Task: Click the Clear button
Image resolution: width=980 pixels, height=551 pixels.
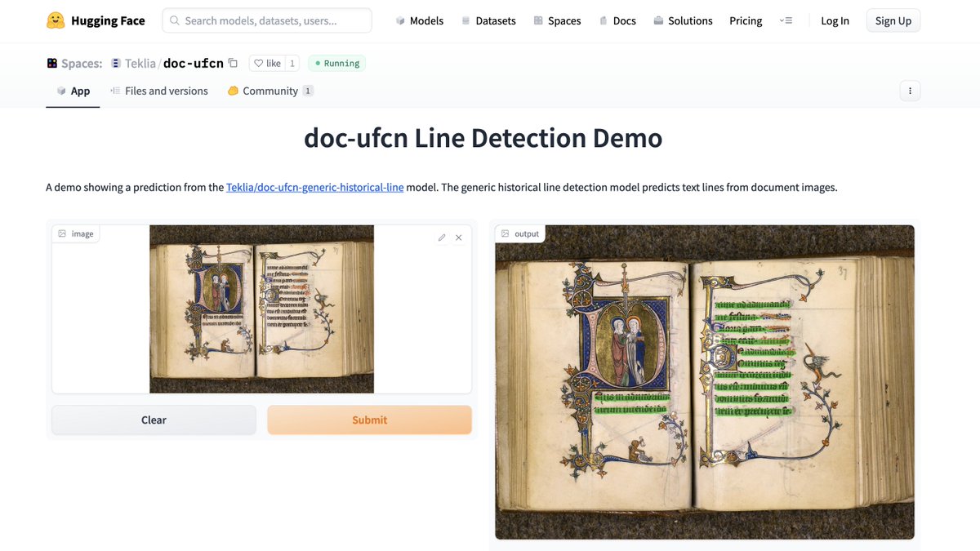Action: click(x=154, y=420)
